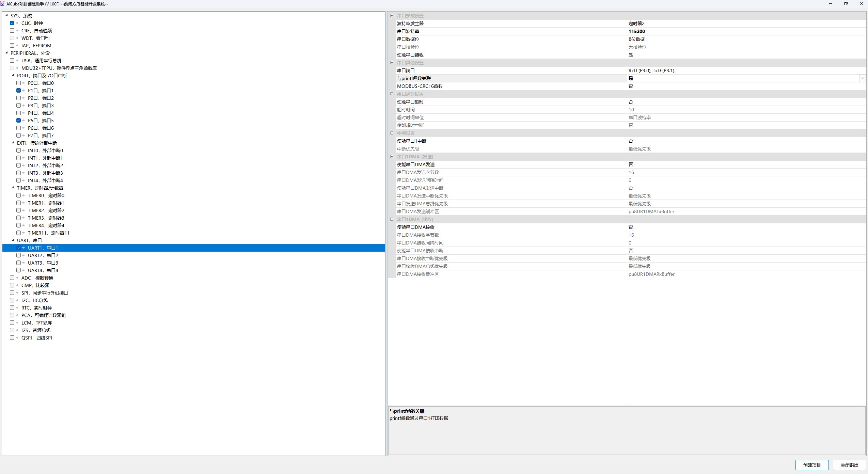868x474 pixels.
Task: Click the arrow icon beside I2S 音频总线
Action: pyautogui.click(x=17, y=330)
